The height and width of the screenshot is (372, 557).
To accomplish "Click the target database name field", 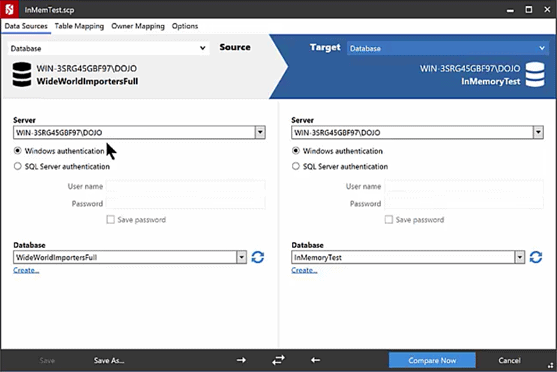I will coord(403,257).
